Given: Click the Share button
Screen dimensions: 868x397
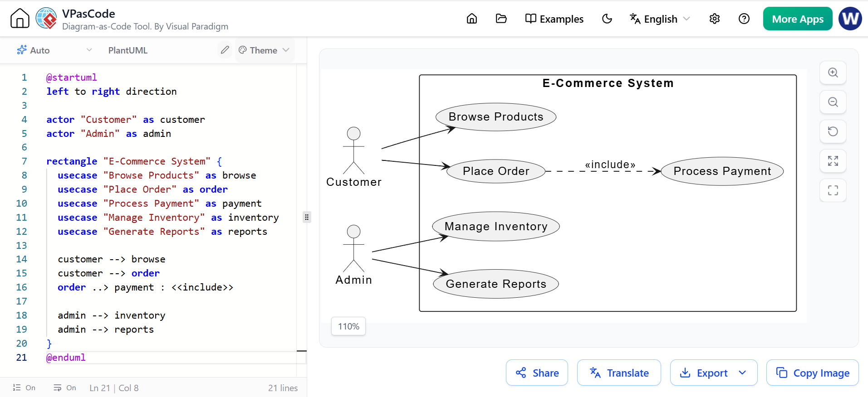Looking at the screenshot, I should (537, 373).
